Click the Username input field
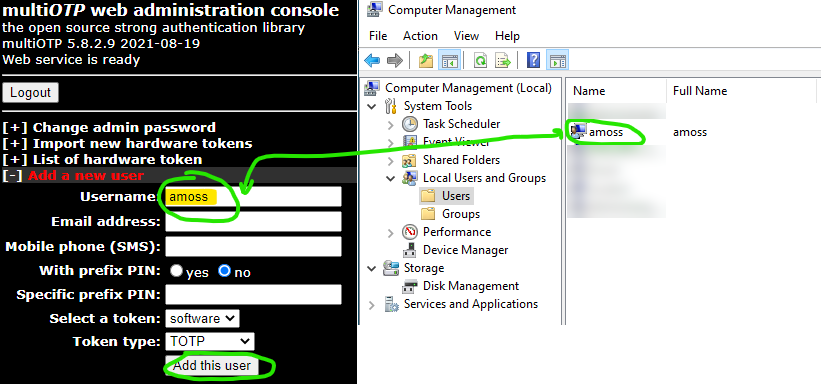 (253, 197)
